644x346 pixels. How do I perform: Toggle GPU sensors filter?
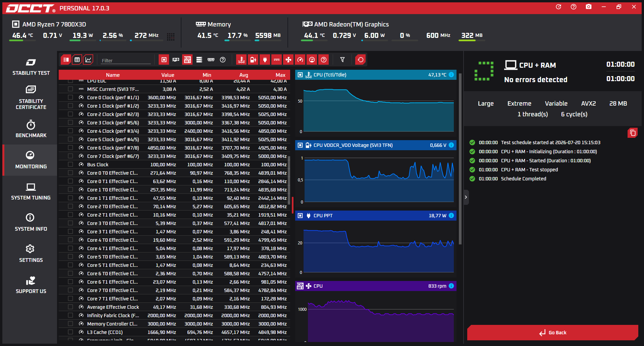point(176,60)
